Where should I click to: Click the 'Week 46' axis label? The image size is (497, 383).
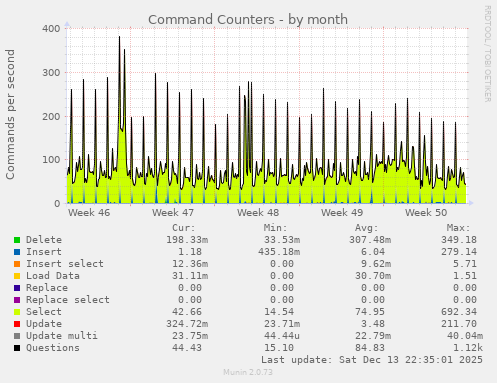coord(89,212)
